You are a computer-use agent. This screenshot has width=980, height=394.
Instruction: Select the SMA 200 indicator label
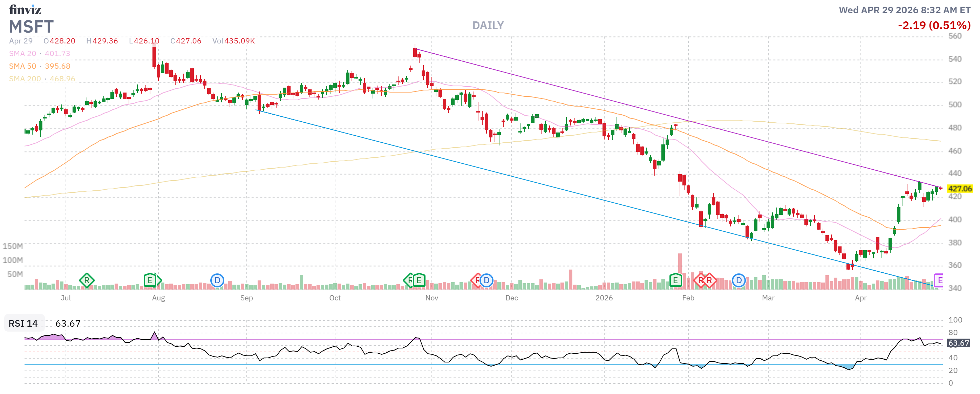[25, 79]
